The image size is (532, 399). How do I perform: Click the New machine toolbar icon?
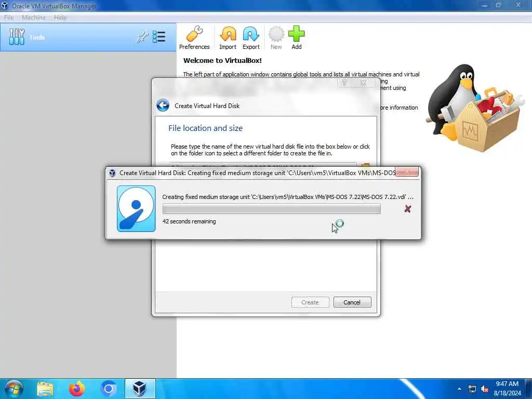(276, 38)
